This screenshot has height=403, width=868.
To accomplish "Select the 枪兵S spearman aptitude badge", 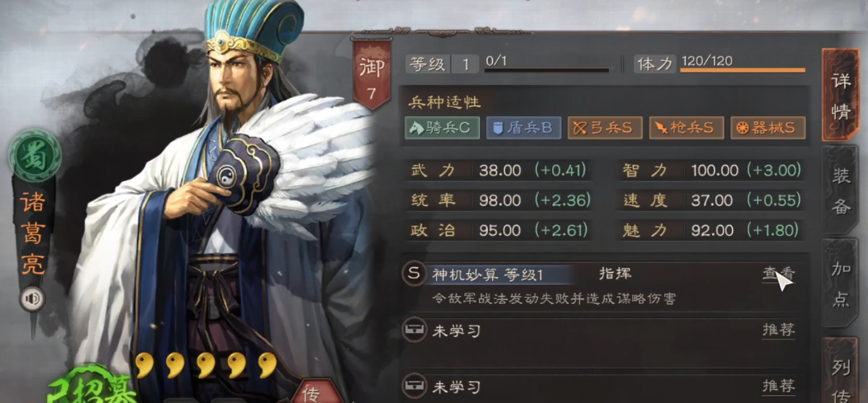I will (686, 128).
